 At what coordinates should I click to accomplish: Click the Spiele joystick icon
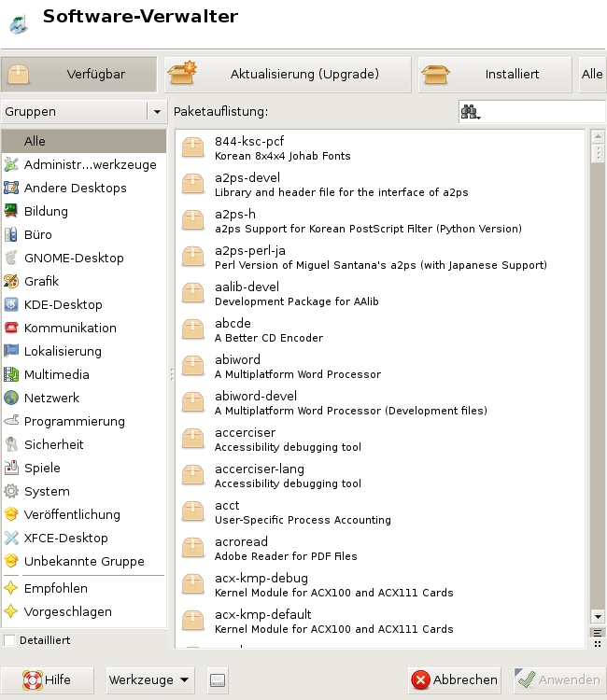pos(11,468)
